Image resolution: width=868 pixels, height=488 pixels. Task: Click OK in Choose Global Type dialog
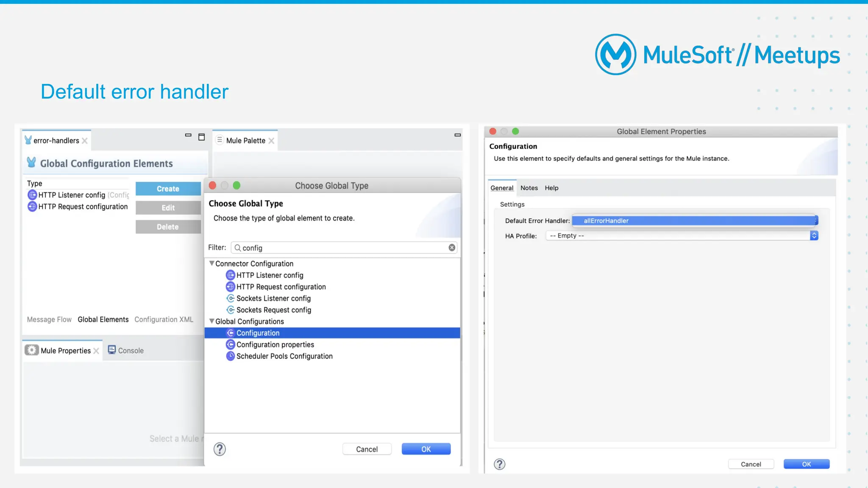pos(426,449)
